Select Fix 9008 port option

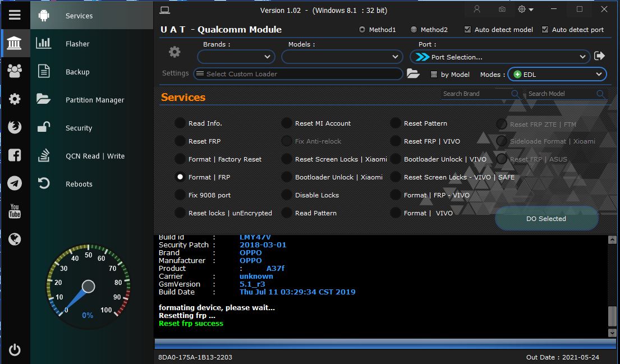[180, 195]
